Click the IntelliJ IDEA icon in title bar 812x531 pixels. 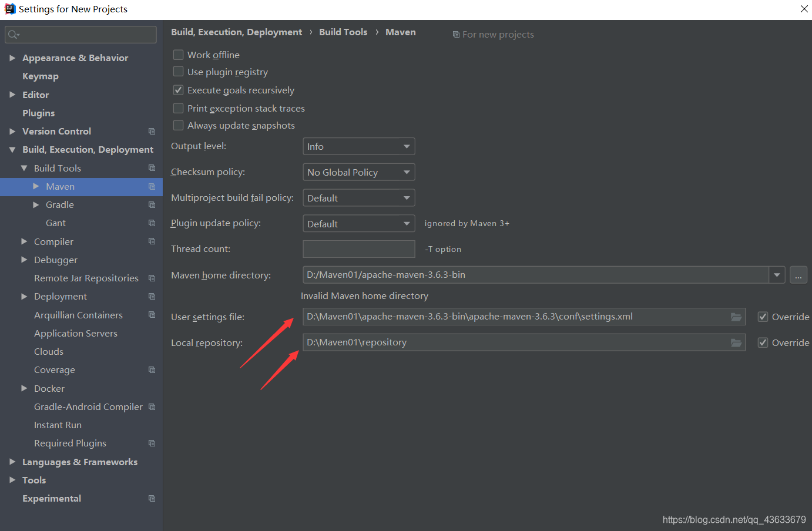tap(10, 9)
